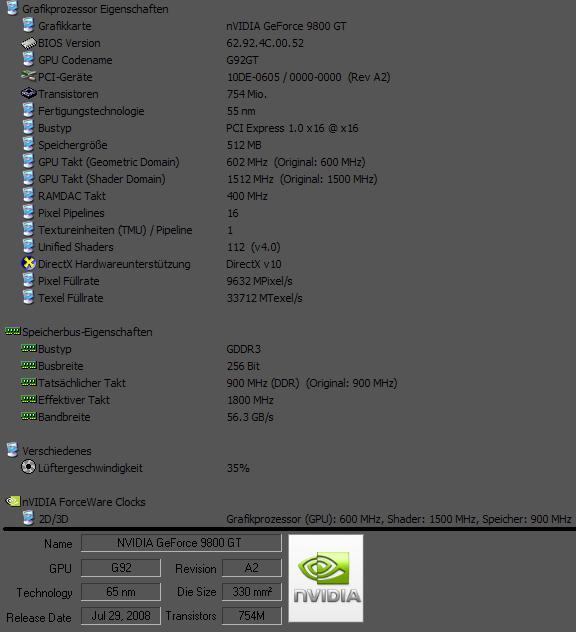Click the value nVIDIA GeForce 9800 GT in Grafikkarte row
Image resolution: width=576 pixels, height=632 pixels.
(286, 26)
